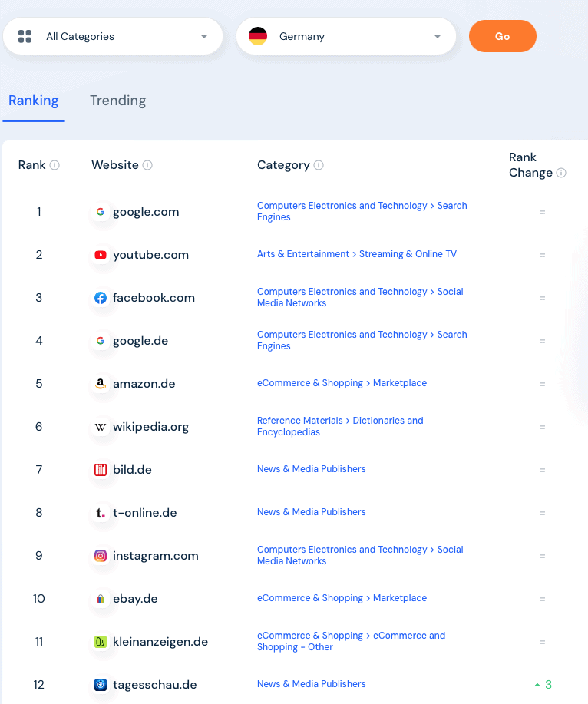The height and width of the screenshot is (704, 588).
Task: Open the ebay.de website link
Action: pyautogui.click(x=135, y=599)
